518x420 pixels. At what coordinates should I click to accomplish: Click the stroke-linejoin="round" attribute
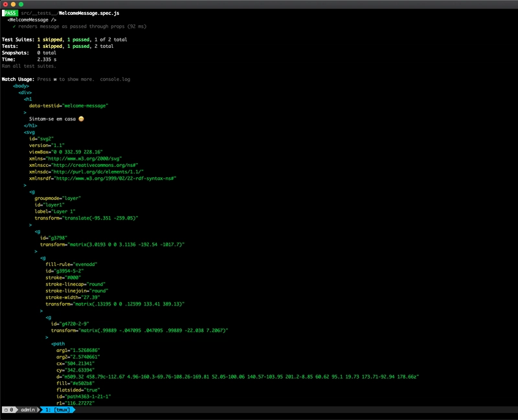click(77, 291)
